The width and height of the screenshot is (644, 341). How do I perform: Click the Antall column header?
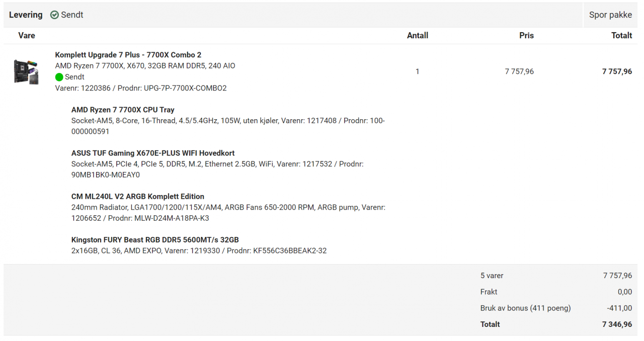pyautogui.click(x=417, y=36)
